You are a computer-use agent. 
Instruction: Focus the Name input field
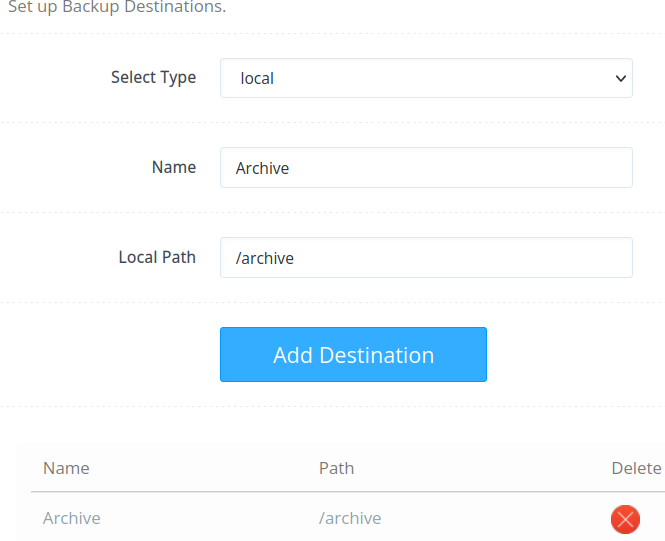(426, 168)
